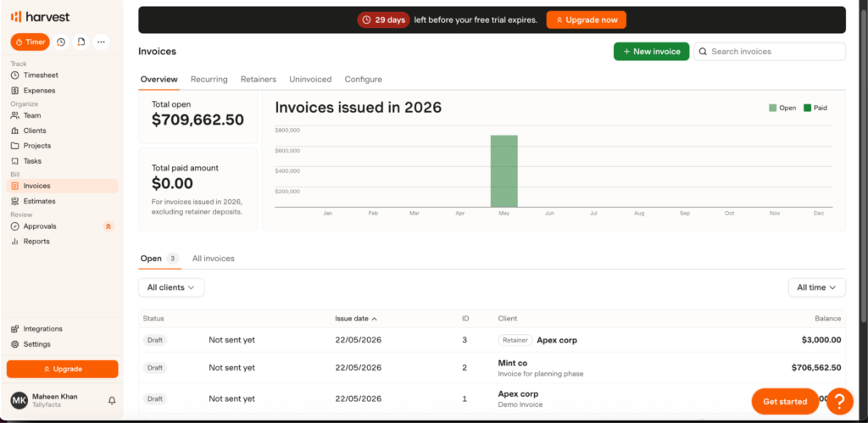Click the orange Upgrade button in sidebar
Viewport: 868px width, 423px height.
coord(63,369)
